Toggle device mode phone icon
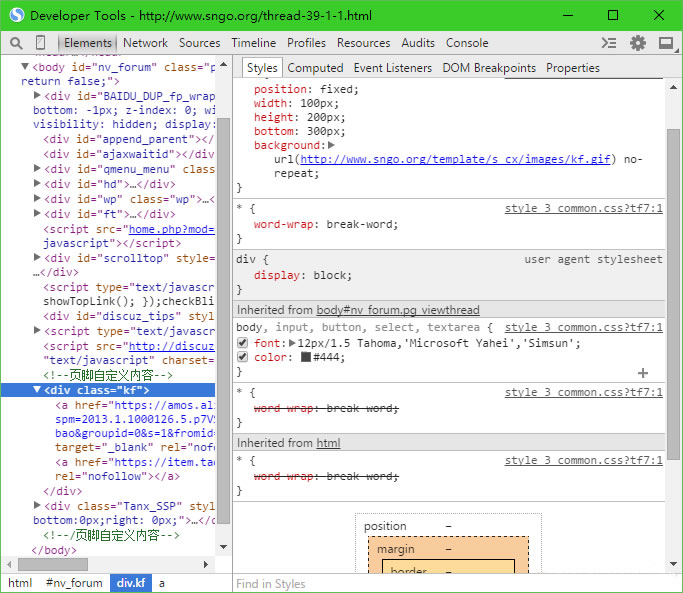 41,43
